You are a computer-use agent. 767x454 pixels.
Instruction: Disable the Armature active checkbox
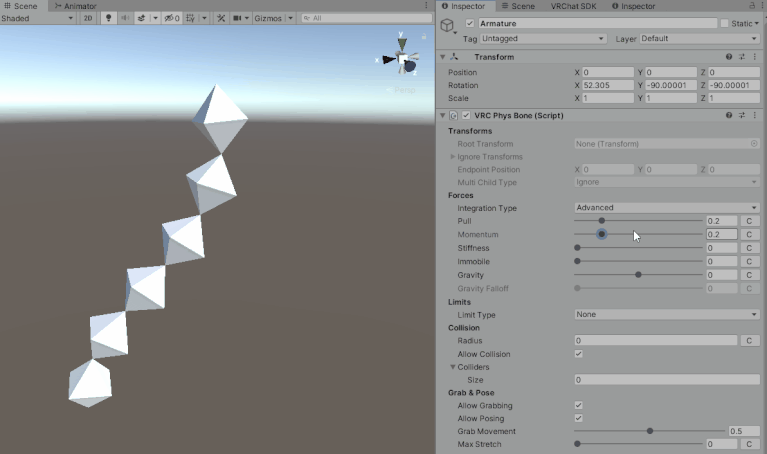[x=470, y=23]
